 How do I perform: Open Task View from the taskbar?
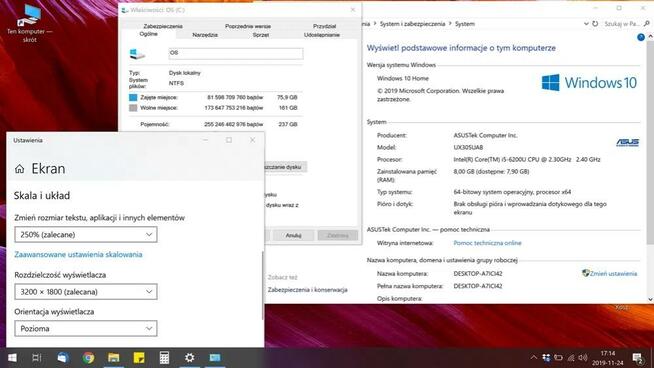click(37, 358)
